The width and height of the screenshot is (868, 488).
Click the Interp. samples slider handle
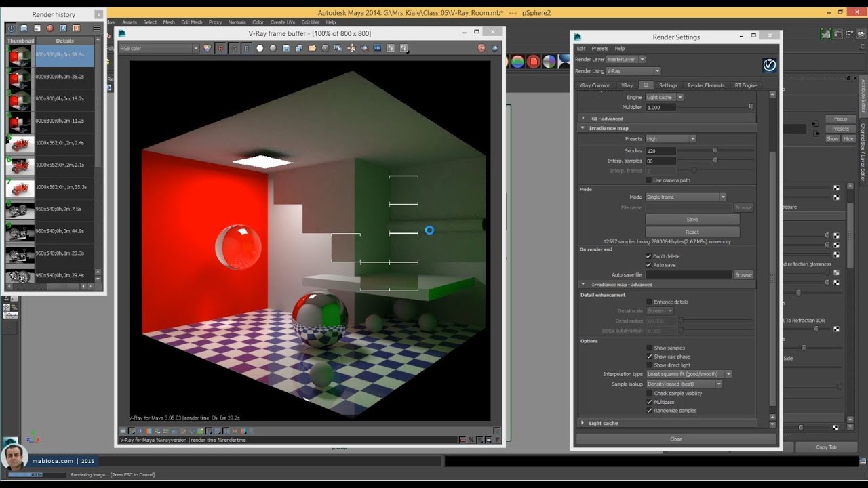click(715, 160)
